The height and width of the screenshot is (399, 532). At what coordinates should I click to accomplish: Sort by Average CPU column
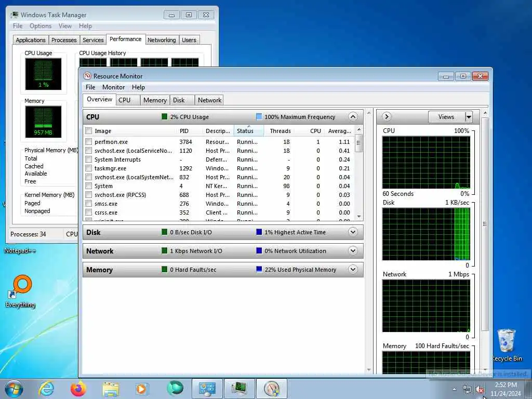339,131
